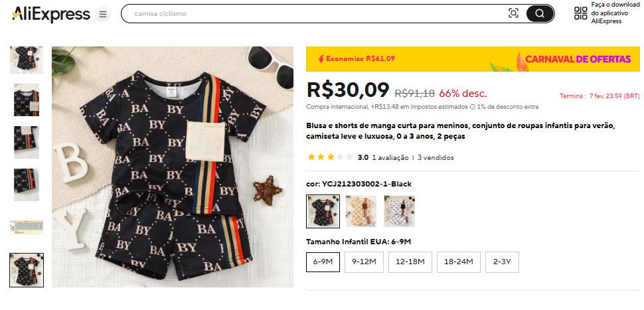Click the tax info circle icon
This screenshot has height=310, width=644.
[x=472, y=107]
